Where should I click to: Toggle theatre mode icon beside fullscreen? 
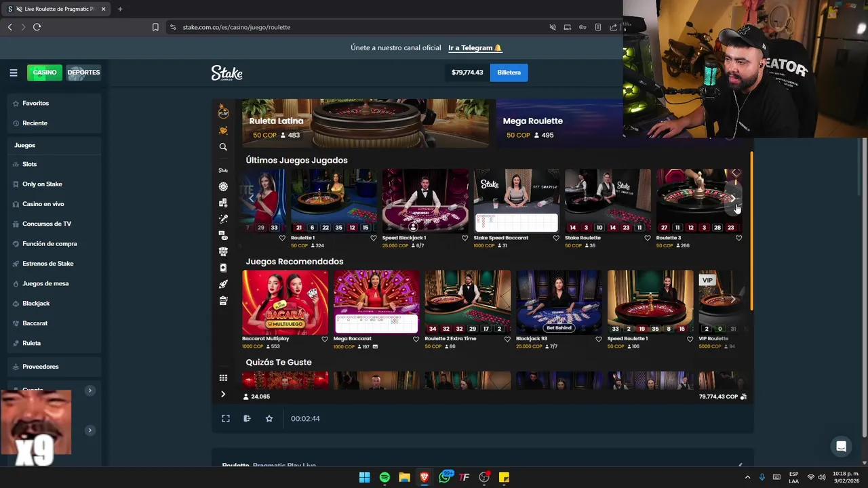pos(247,419)
